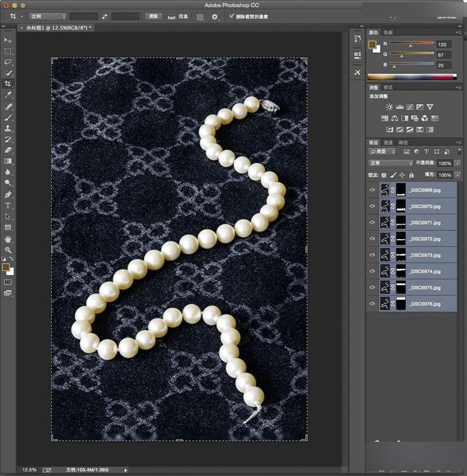This screenshot has width=467, height=476.
Task: Click the lock all layer icon
Action: click(x=412, y=175)
